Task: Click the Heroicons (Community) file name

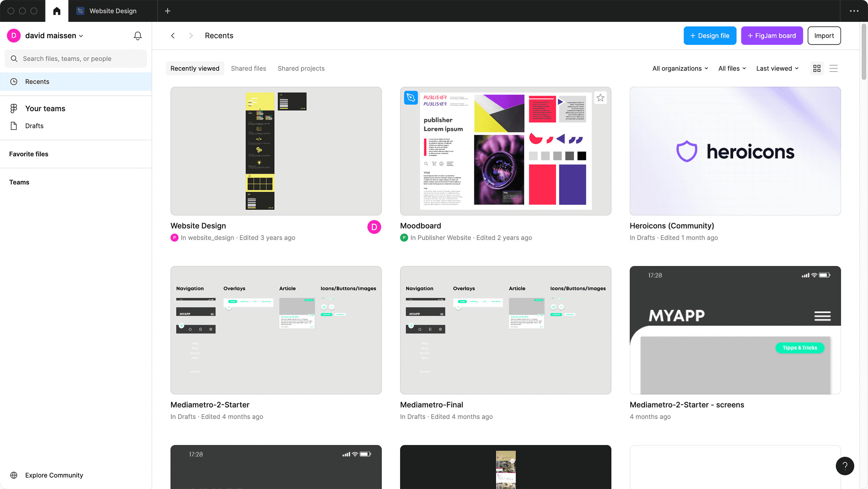Action: coord(672,226)
